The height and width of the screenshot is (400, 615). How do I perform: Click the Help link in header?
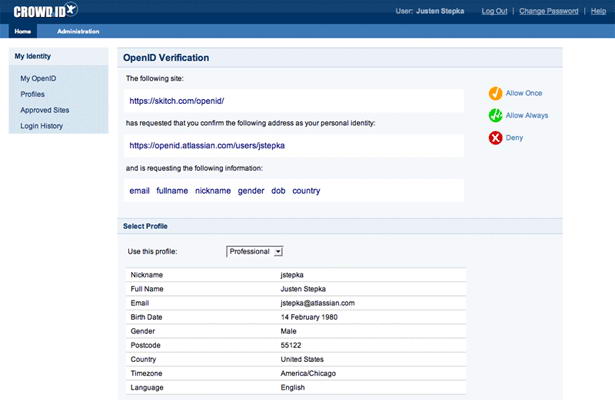598,11
